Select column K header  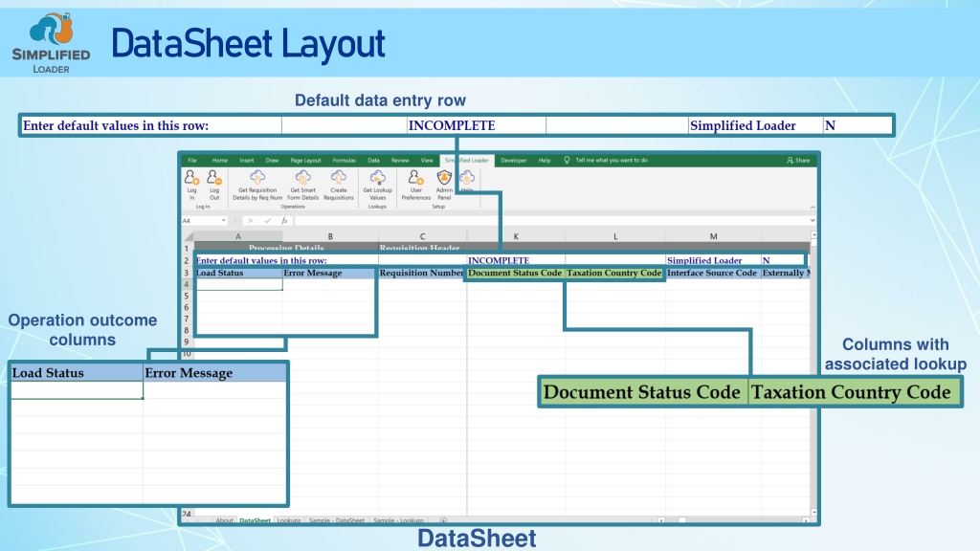point(516,237)
